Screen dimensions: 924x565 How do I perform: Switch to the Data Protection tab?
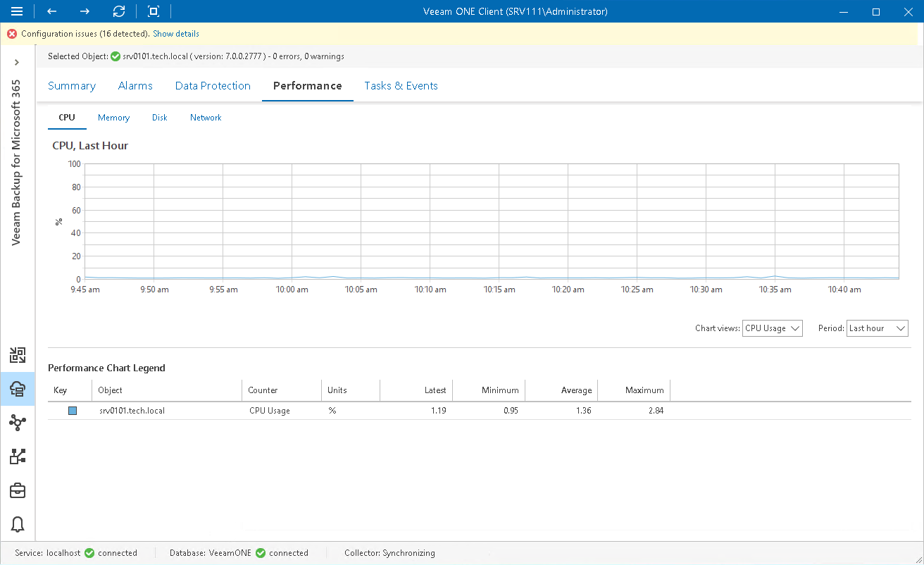[213, 86]
